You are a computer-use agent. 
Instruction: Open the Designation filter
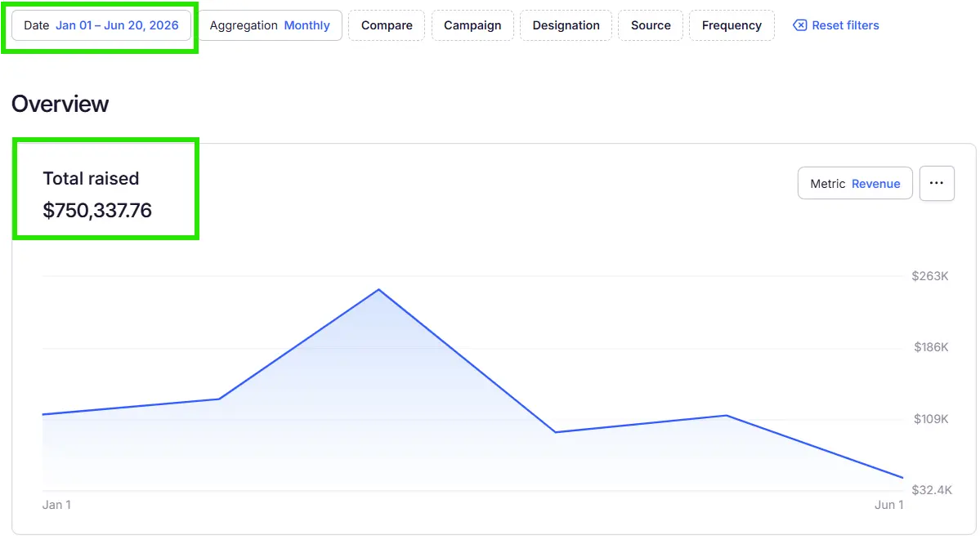click(566, 25)
